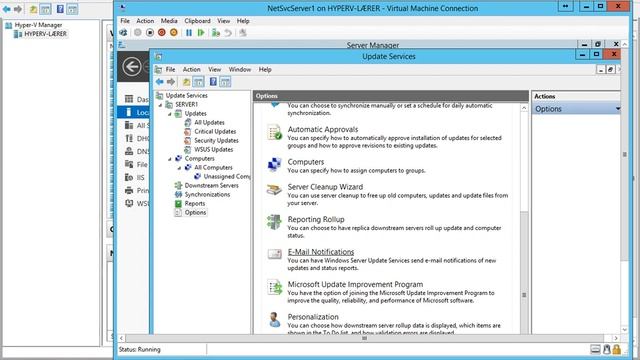Image resolution: width=640 pixels, height=360 pixels.
Task: Select HYPERV-LÆRER in Hyper-V Manager tree
Action: coord(45,34)
